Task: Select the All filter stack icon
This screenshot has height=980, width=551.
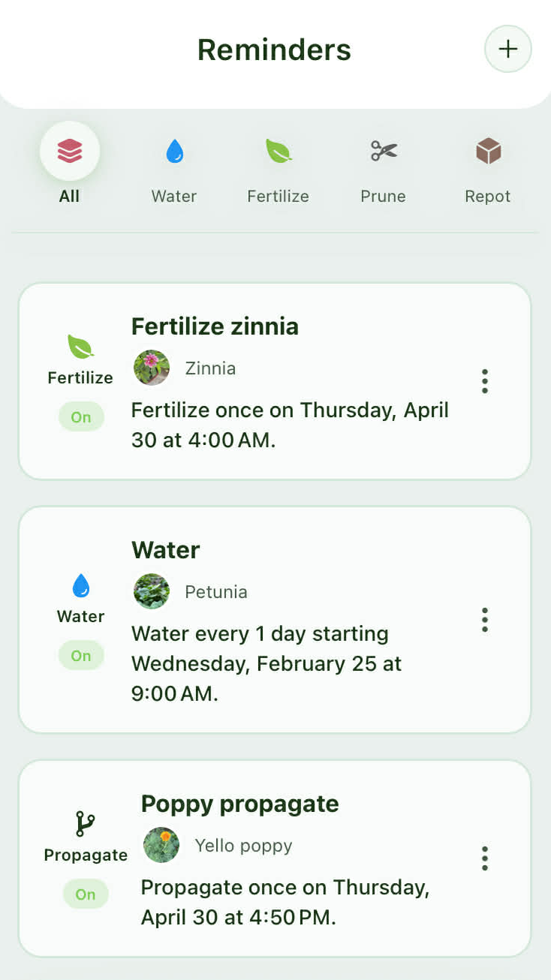Action: point(70,152)
